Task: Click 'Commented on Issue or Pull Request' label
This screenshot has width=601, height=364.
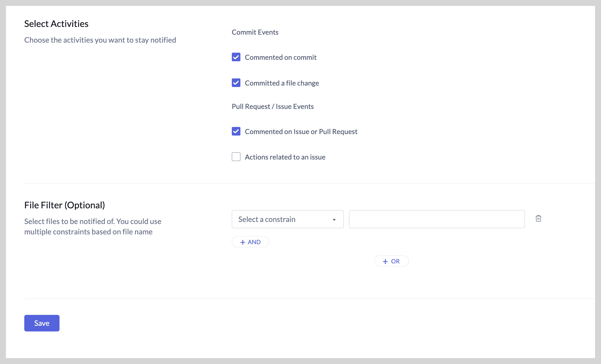Action: pos(301,132)
